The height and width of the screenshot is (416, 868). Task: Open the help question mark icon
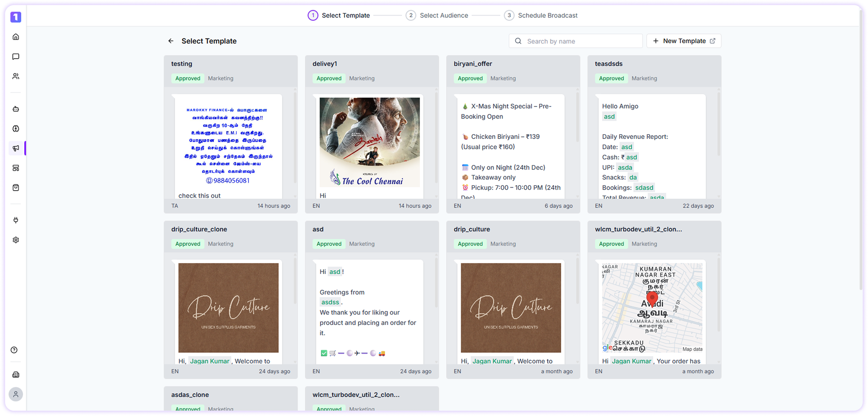pyautogui.click(x=14, y=350)
